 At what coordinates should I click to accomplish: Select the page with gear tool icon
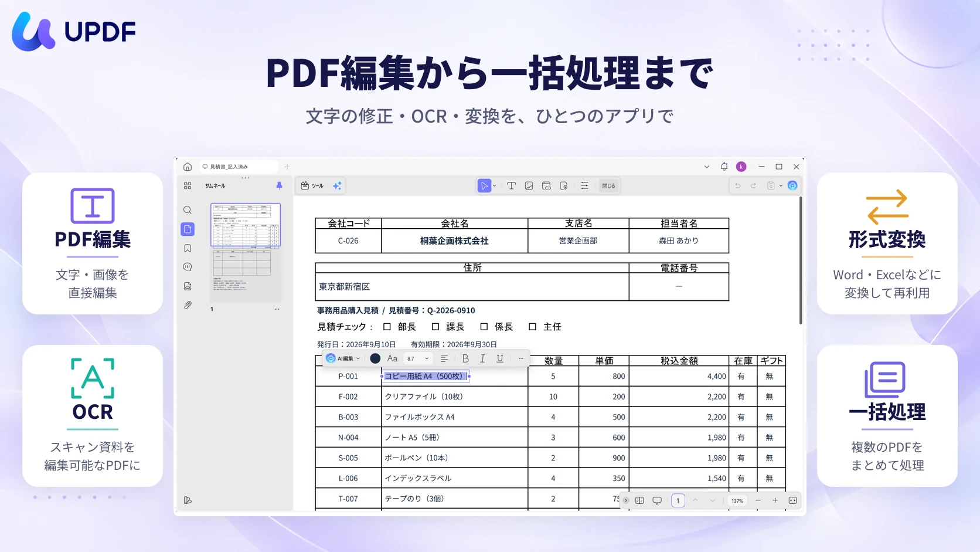click(x=564, y=186)
